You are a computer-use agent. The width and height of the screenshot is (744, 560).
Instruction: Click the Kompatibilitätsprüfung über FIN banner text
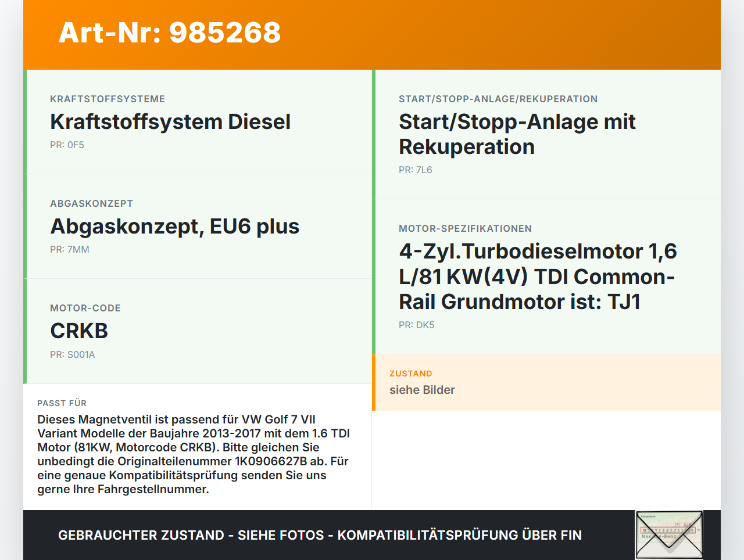point(320,534)
